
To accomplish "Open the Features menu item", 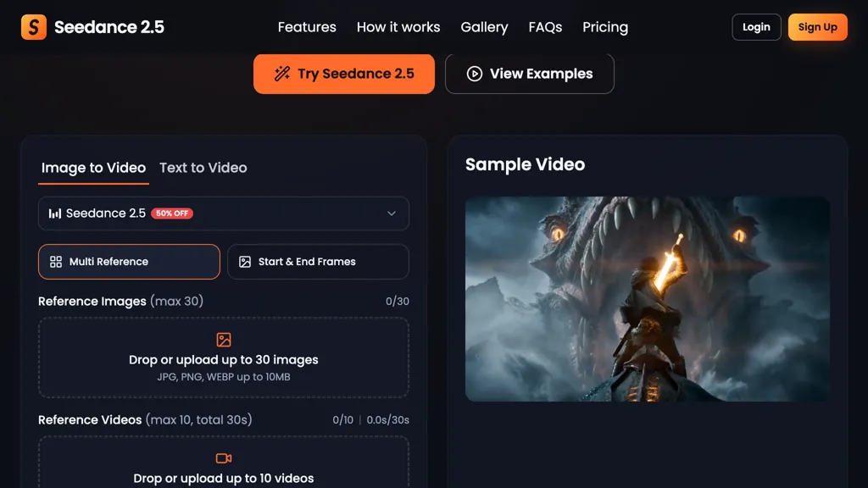I will [307, 27].
